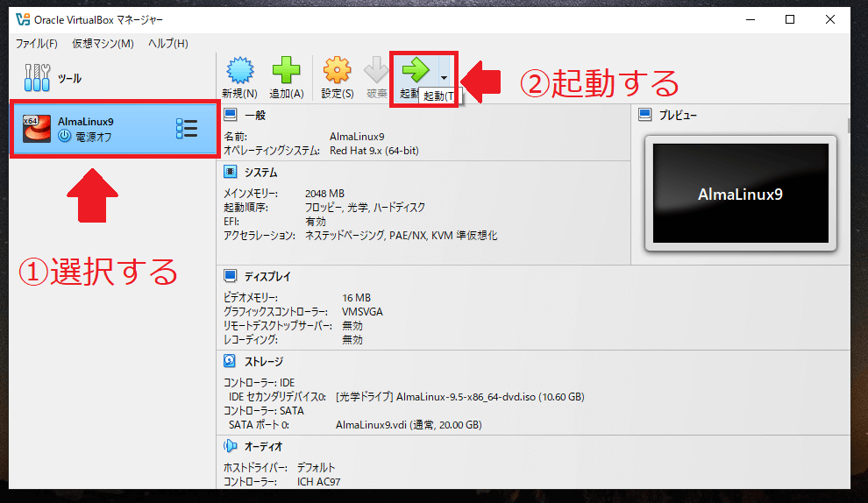Click the Add (追加) green plus icon
The image size is (868, 503).
pos(286,71)
